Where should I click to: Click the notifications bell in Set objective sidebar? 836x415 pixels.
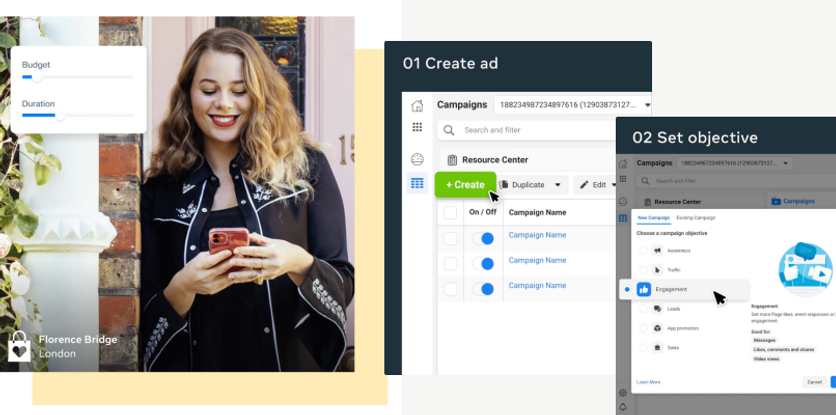tap(623, 408)
